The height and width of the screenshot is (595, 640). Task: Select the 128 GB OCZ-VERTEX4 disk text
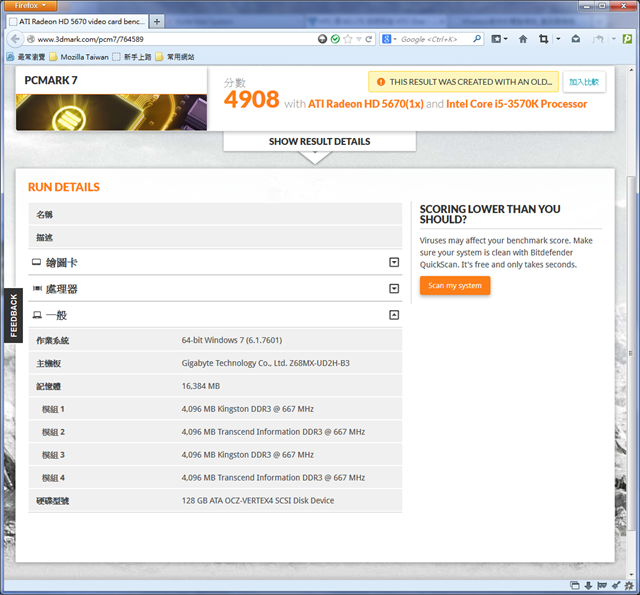pos(258,501)
